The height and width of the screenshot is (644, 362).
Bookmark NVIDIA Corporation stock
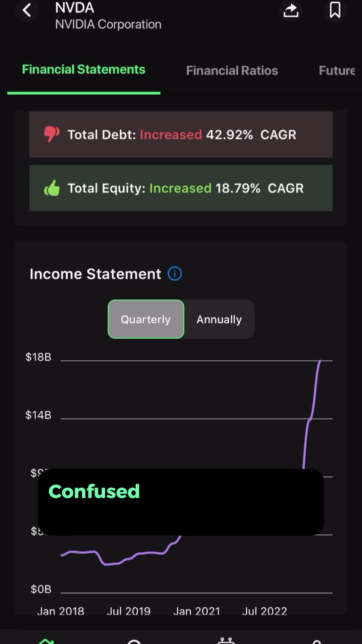click(x=335, y=10)
